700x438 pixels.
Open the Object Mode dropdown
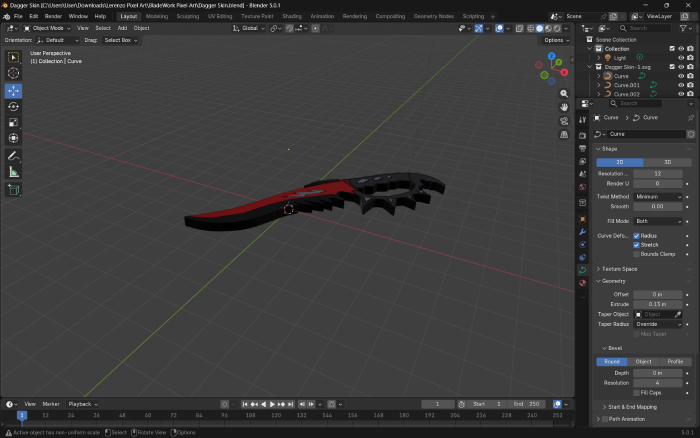[47, 28]
